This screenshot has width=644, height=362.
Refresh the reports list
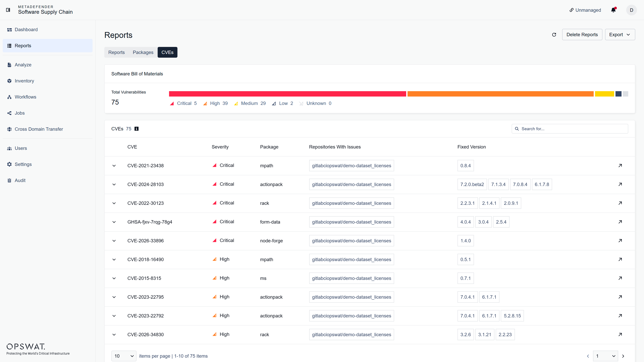coord(554,35)
